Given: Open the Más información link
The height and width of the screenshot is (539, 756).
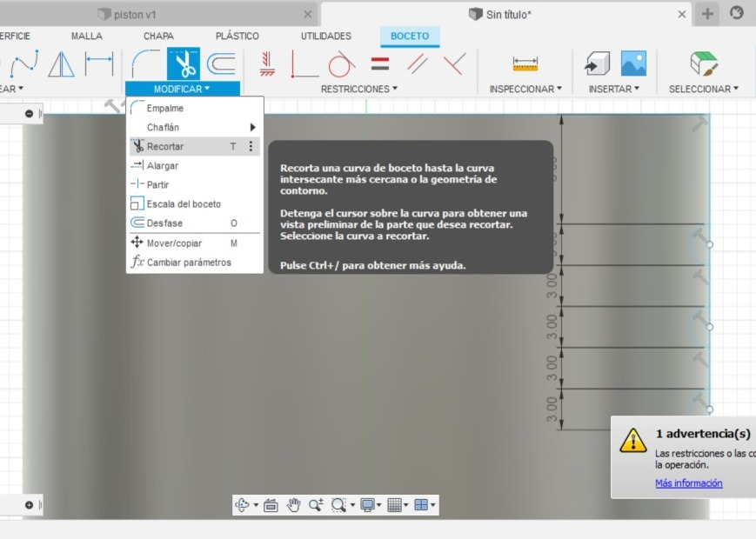Looking at the screenshot, I should point(688,483).
